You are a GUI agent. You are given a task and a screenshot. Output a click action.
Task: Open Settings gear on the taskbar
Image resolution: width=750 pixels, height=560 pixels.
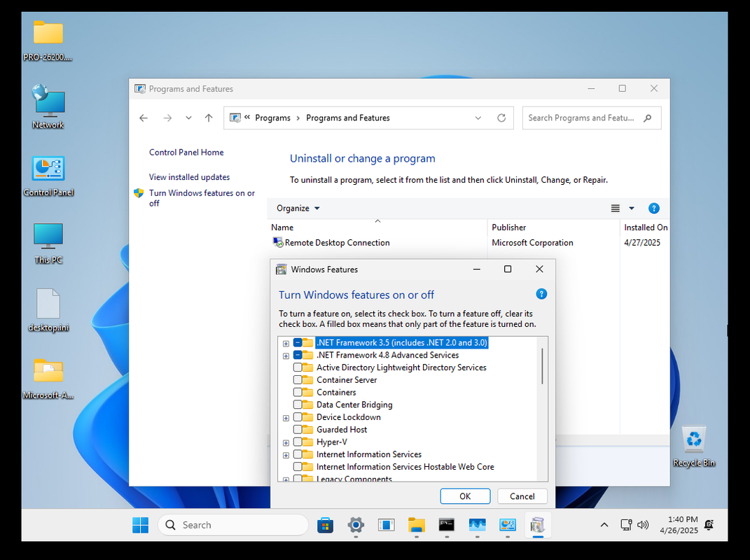point(355,525)
